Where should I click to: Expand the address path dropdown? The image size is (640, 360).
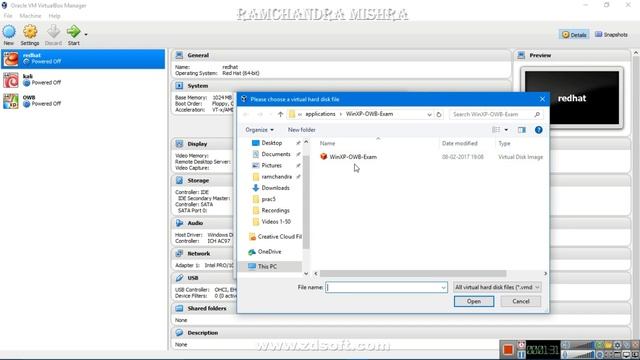coord(429,115)
